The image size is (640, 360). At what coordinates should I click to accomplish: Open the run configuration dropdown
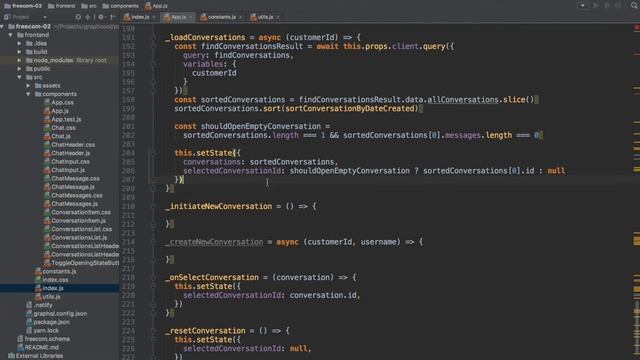pyautogui.click(x=582, y=6)
